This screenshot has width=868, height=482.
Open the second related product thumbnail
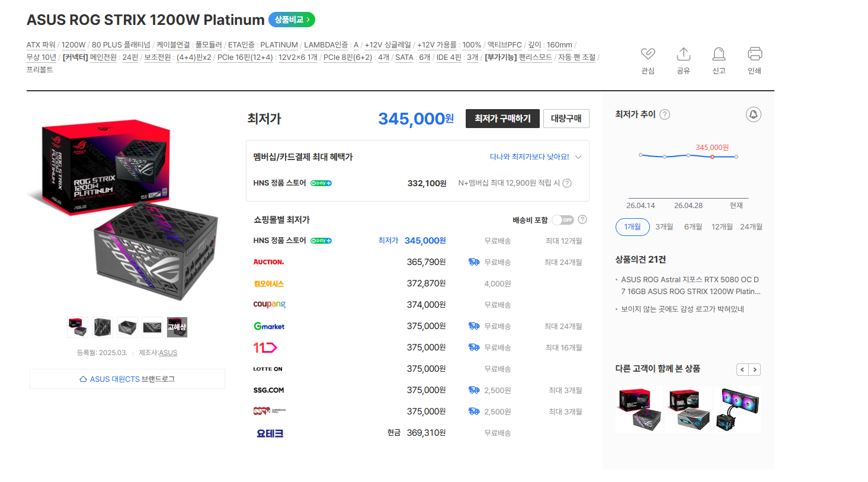tap(688, 410)
